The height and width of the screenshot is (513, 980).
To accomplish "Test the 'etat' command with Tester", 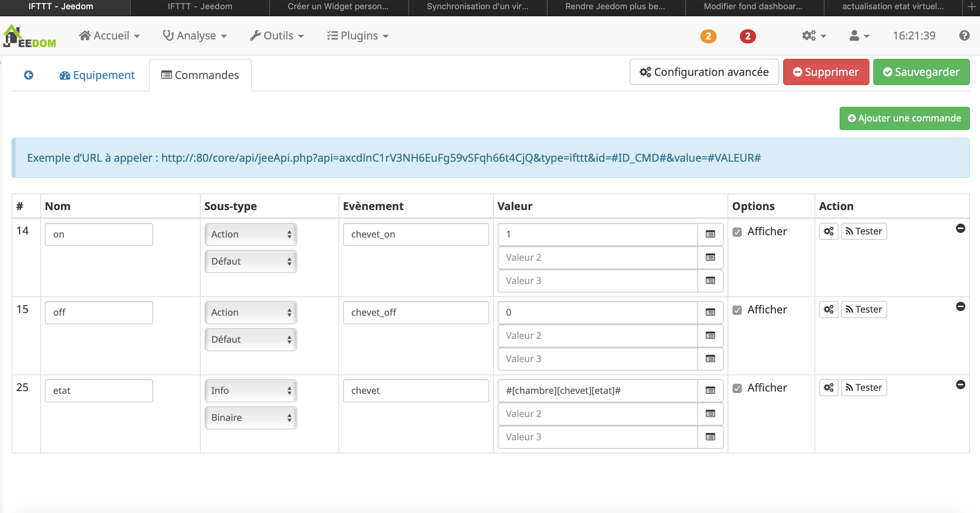I will point(864,388).
